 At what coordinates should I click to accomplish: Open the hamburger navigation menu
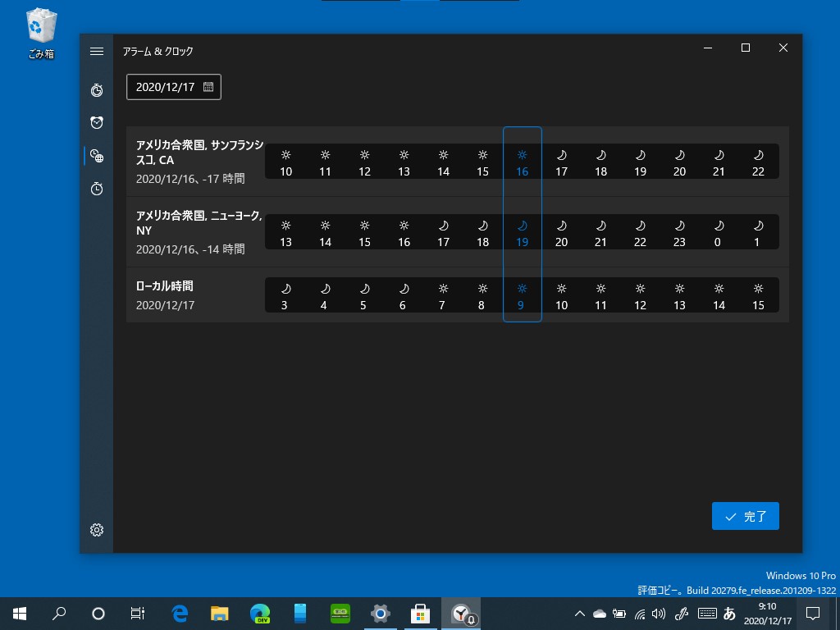point(97,52)
